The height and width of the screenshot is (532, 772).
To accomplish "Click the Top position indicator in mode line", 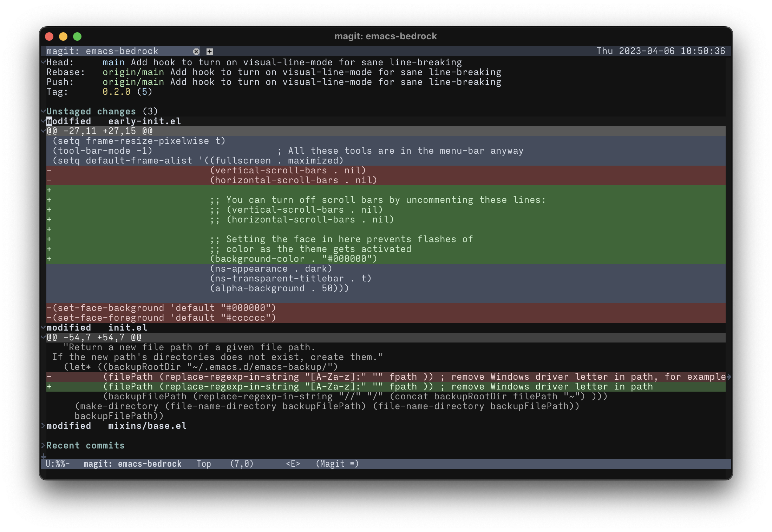I will [x=204, y=464].
